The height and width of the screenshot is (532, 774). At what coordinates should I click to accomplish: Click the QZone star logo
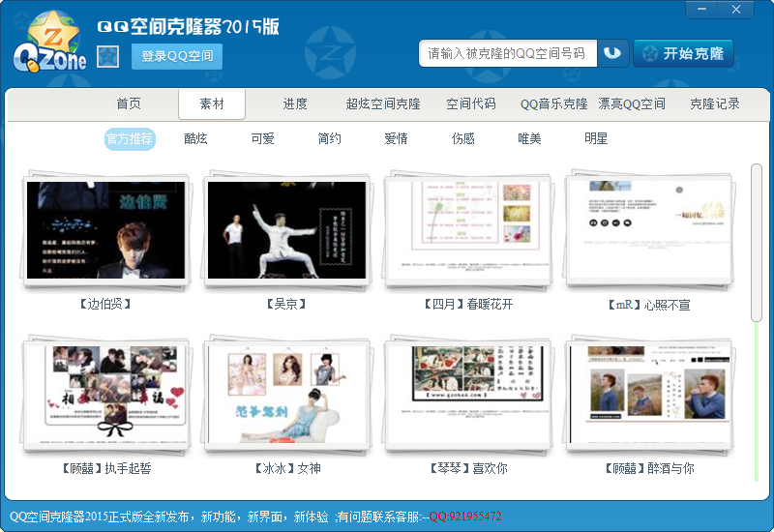coord(50,43)
